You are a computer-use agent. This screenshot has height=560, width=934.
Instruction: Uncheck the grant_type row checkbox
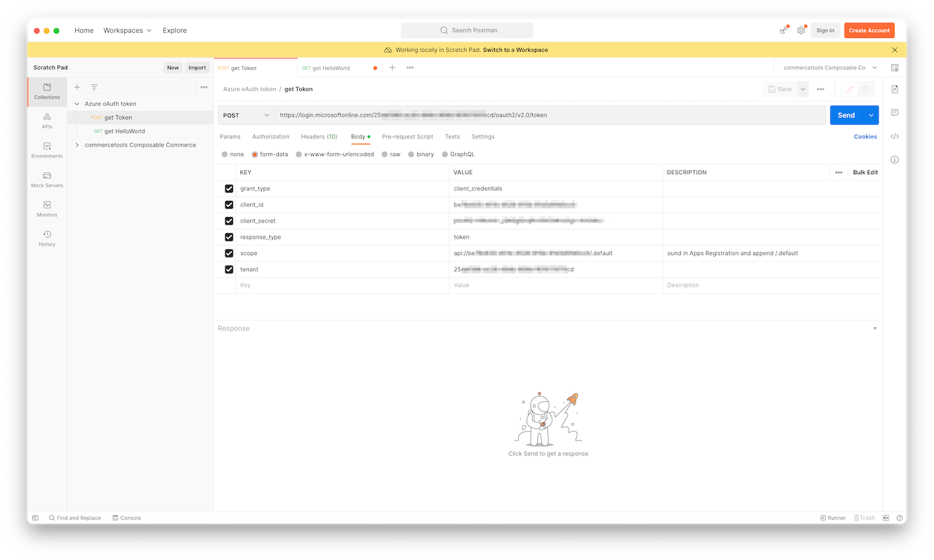229,189
